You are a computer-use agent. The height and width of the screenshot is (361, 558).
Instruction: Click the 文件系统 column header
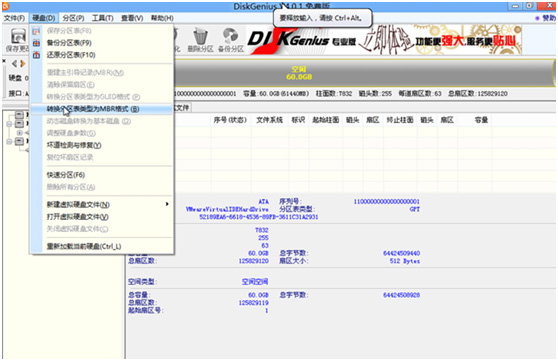[x=269, y=120]
